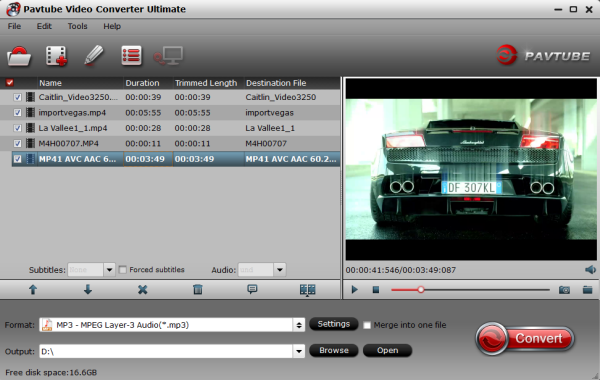
Task: Click the split video icon
Action: 307,290
